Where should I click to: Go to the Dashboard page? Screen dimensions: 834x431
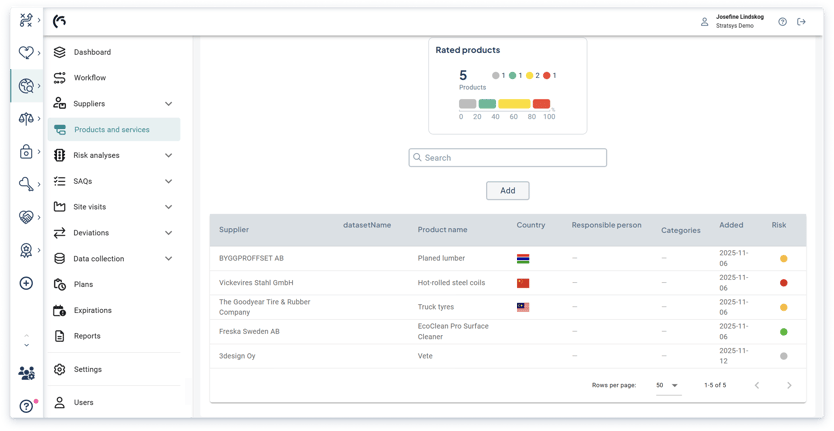pyautogui.click(x=92, y=52)
